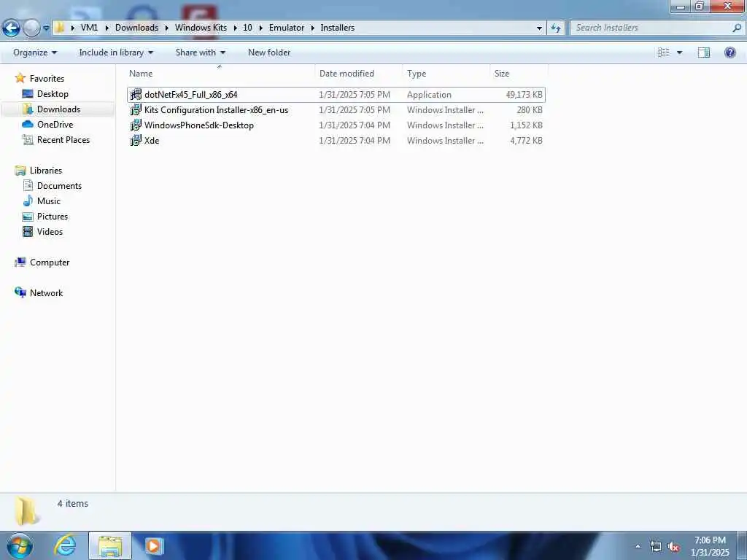Sort by the Date modified column header

tap(347, 74)
